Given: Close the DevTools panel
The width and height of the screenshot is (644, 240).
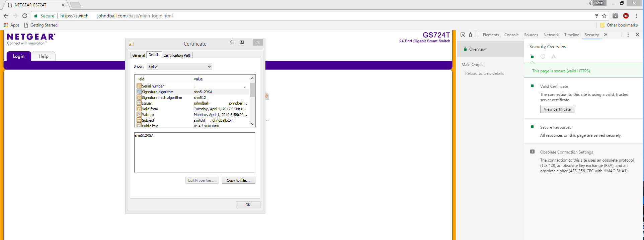Looking at the screenshot, I should 637,35.
